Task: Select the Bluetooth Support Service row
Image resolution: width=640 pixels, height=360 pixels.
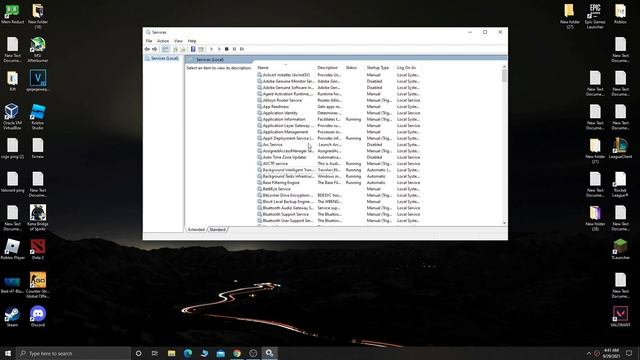Action: tap(339, 214)
